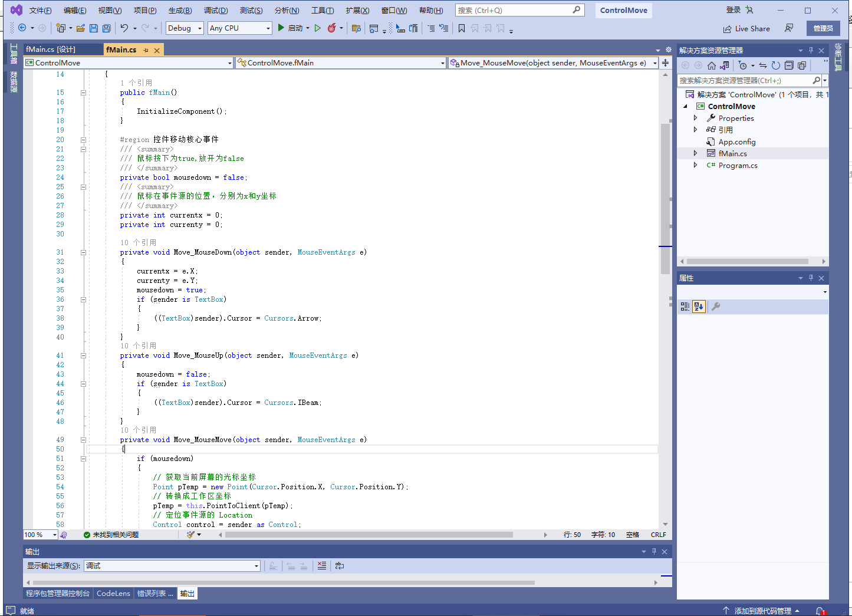Open the 文件(F) menu
The image size is (852, 616).
(41, 11)
